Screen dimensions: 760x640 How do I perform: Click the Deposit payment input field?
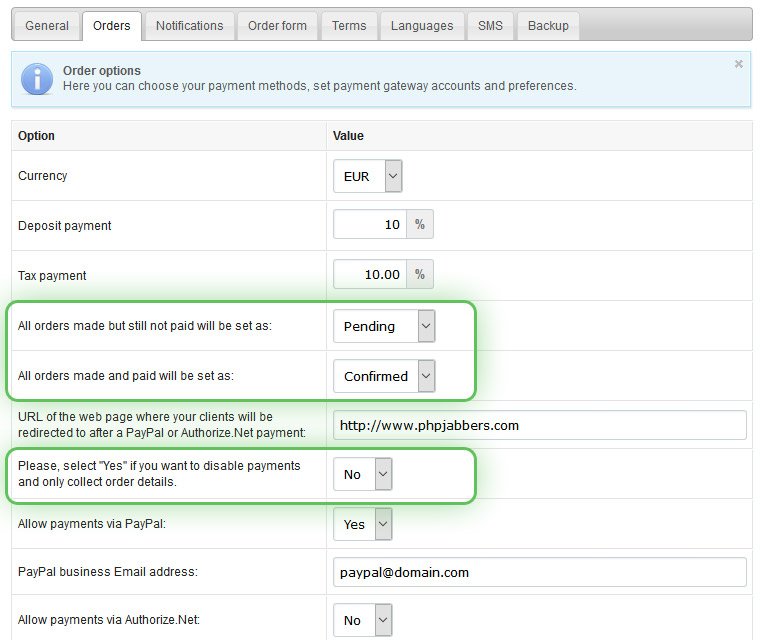(370, 224)
